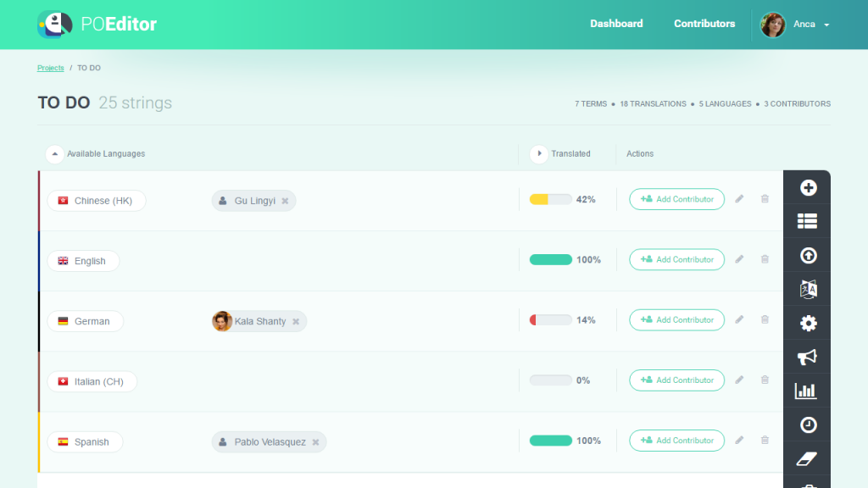
Task: Remove contributor Gu Lingyi from Chinese (HK)
Action: [285, 201]
